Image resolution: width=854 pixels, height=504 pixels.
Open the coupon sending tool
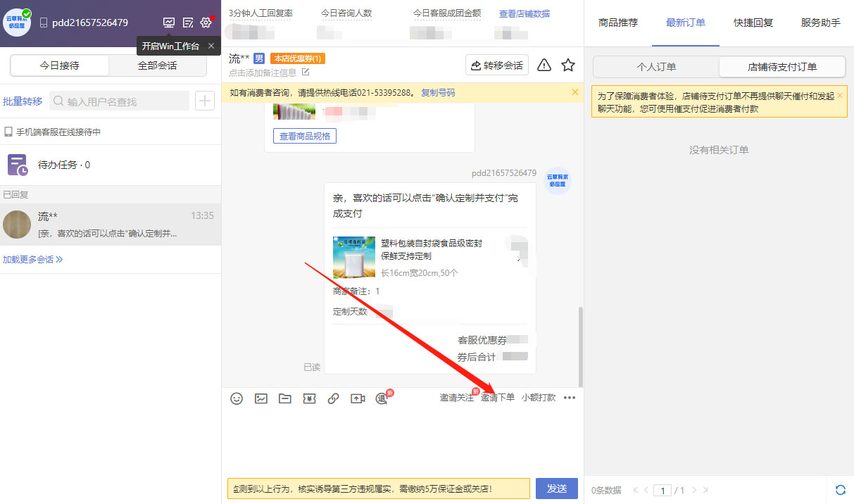click(309, 398)
